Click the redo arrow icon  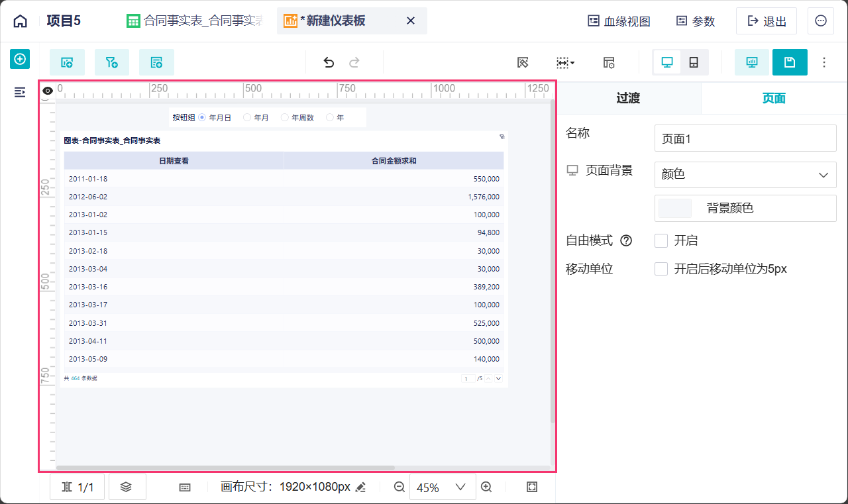pos(354,62)
